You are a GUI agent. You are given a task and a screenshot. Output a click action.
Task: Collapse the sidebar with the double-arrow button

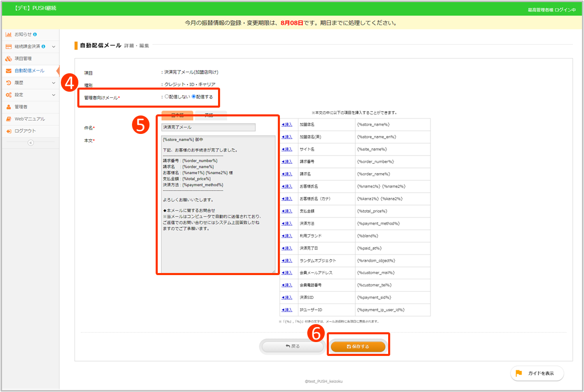click(30, 143)
